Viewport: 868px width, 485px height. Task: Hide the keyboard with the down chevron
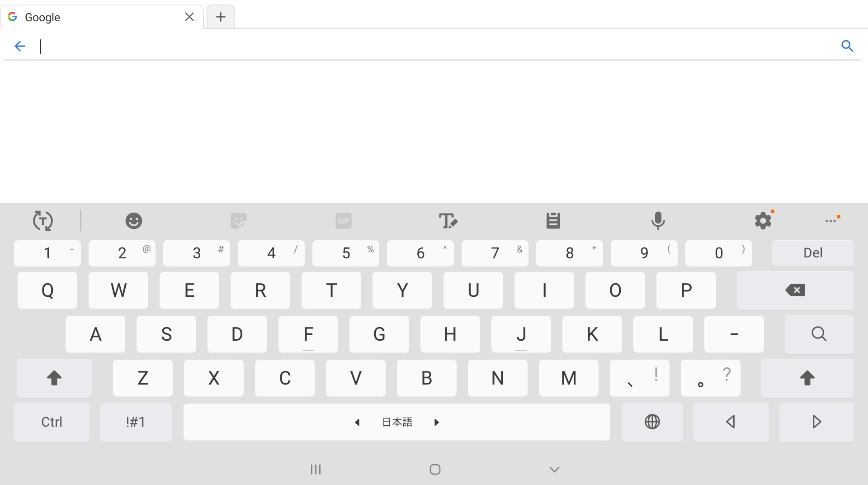click(555, 469)
